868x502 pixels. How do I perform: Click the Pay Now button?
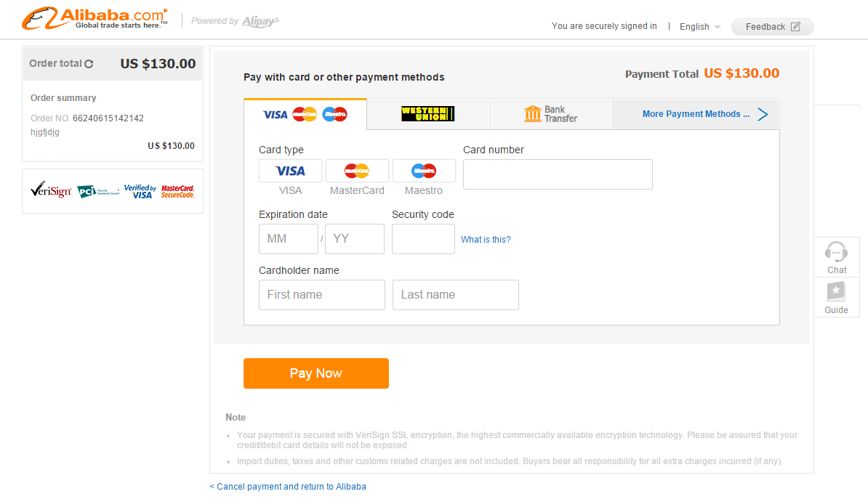pos(316,373)
